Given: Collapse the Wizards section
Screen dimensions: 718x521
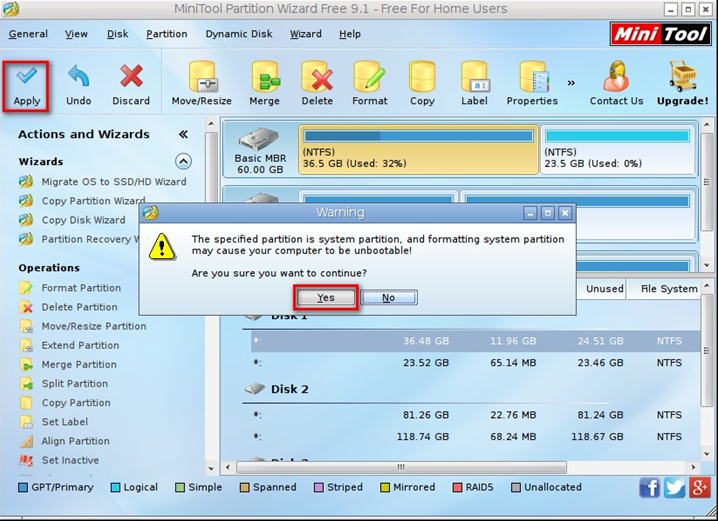Looking at the screenshot, I should 183,161.
